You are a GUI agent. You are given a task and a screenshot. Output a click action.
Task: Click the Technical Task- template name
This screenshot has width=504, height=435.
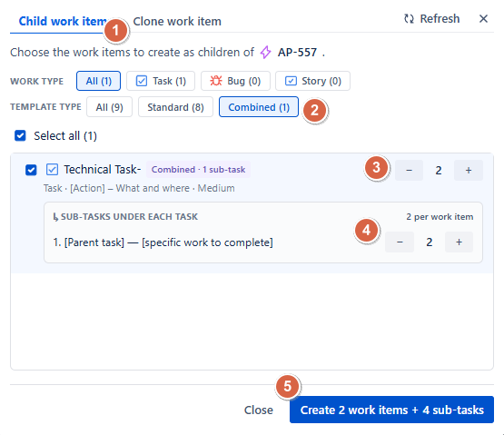pyautogui.click(x=103, y=170)
